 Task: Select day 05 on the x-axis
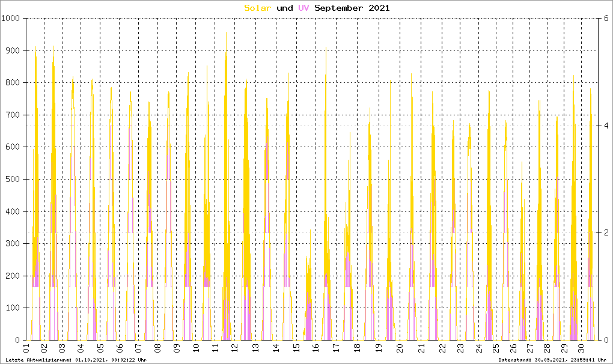(x=101, y=348)
